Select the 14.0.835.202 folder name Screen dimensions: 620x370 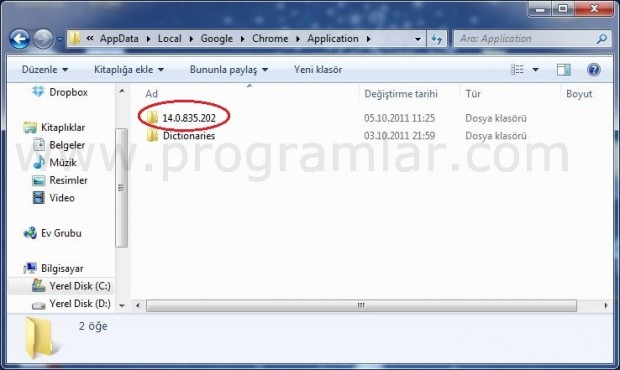coord(189,118)
